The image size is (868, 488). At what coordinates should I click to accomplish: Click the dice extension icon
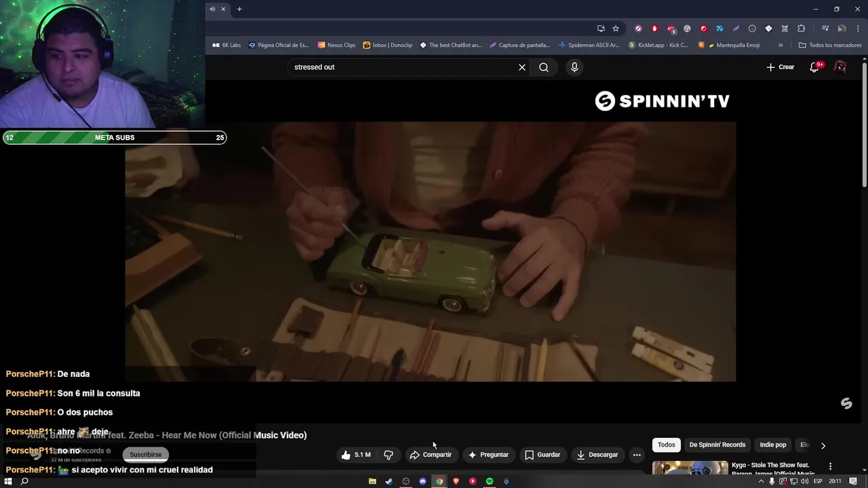coord(768,28)
